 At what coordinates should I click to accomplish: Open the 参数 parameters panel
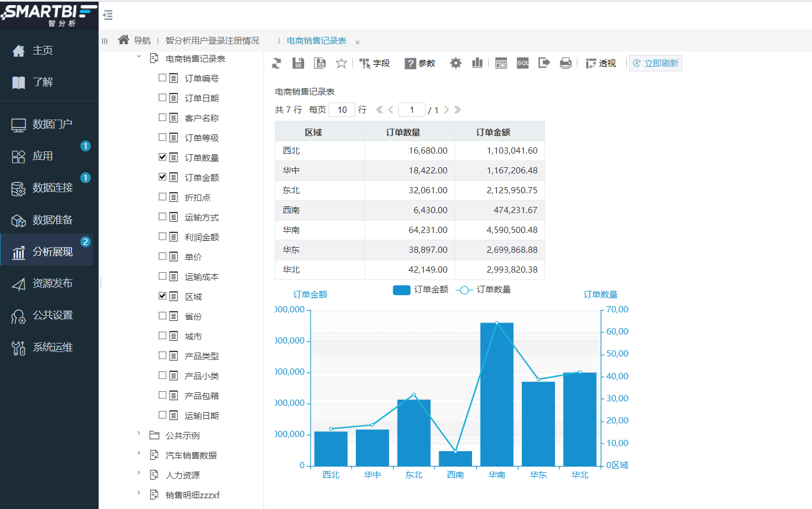pyautogui.click(x=420, y=63)
